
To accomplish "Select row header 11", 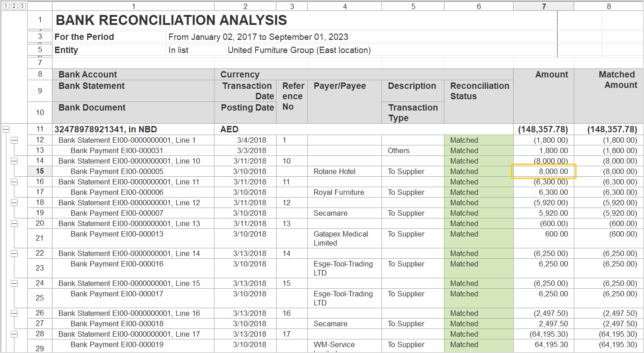I will tap(40, 130).
